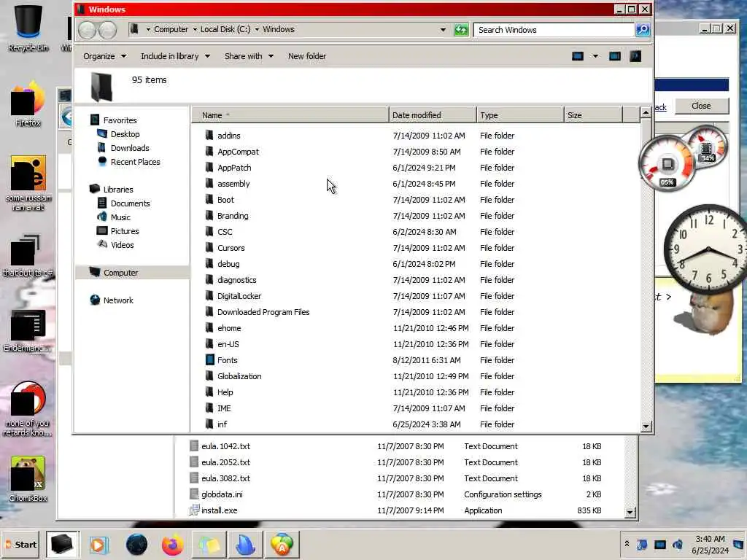Start search with the magnifier icon

click(642, 30)
